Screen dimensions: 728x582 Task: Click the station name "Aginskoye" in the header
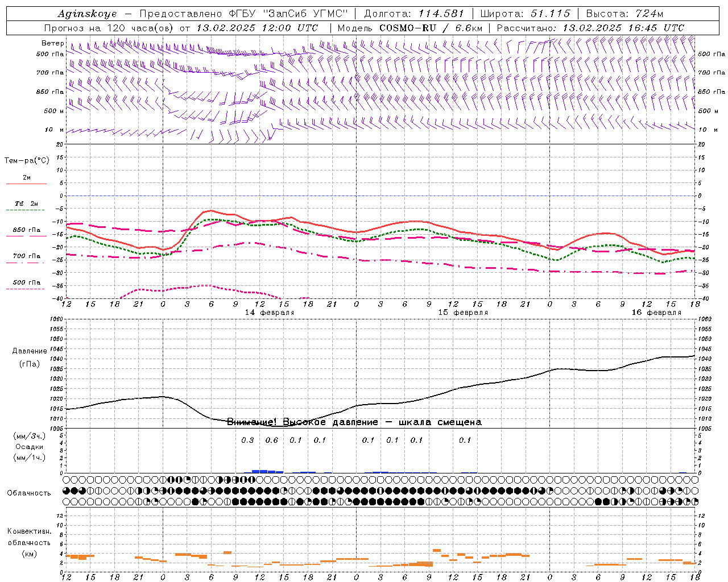[87, 14]
